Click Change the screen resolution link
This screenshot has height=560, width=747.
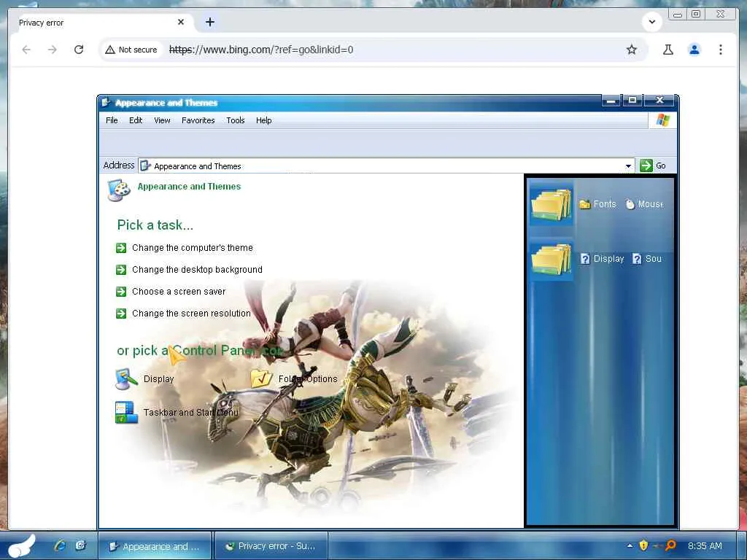pos(191,314)
